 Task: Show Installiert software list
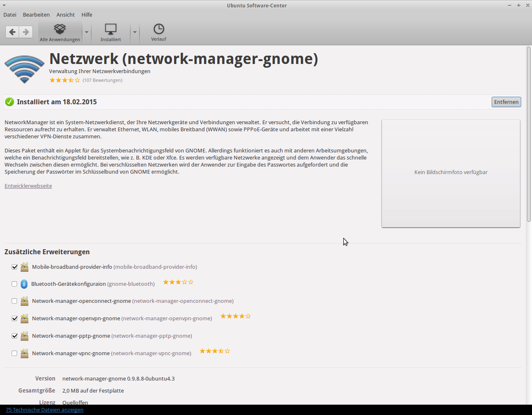[x=111, y=32]
